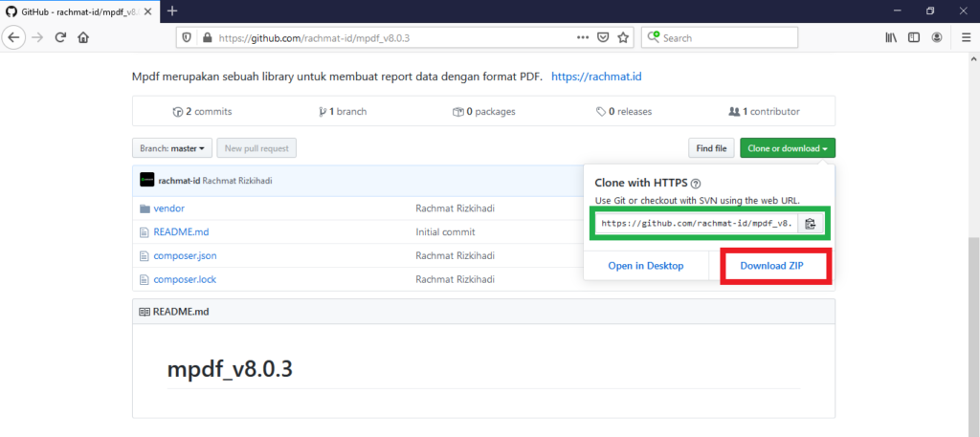Click Rachmat Rizkihadi commit message in composer.lock row

coord(455,279)
